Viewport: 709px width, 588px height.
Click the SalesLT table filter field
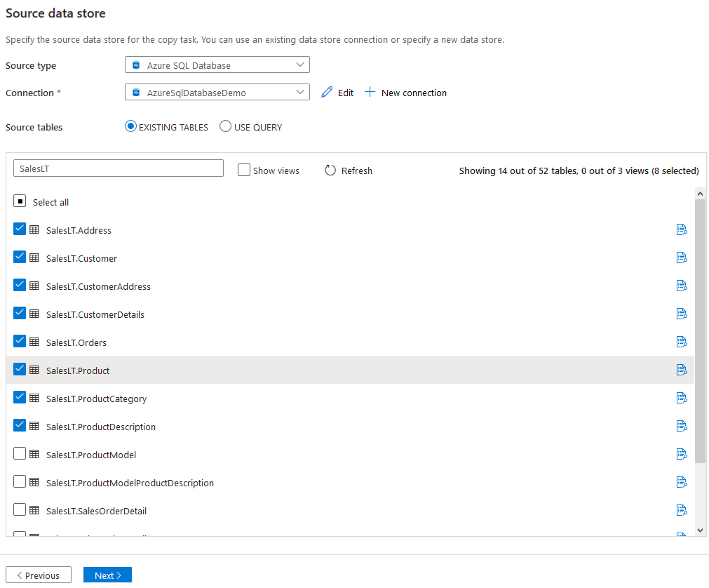119,168
